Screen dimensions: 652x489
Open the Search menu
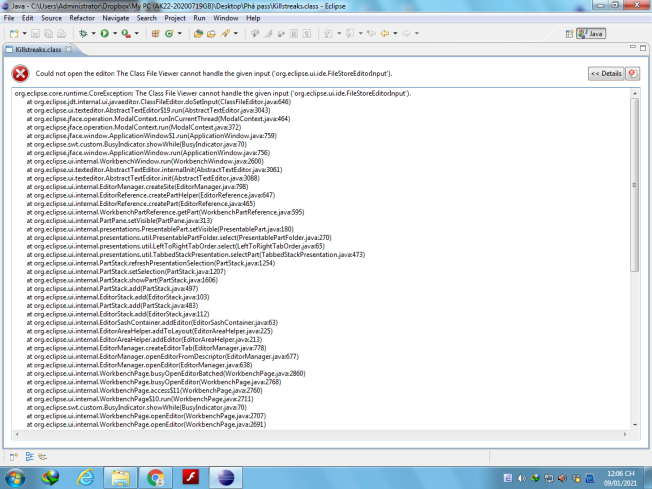point(147,18)
